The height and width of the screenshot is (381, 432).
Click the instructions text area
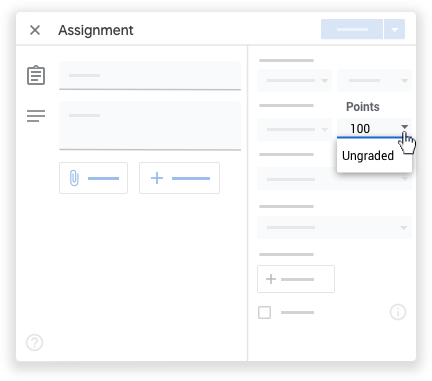pos(150,126)
